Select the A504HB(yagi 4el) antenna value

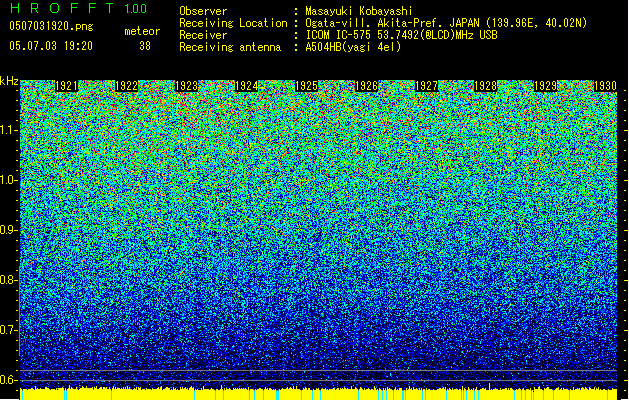tap(353, 47)
